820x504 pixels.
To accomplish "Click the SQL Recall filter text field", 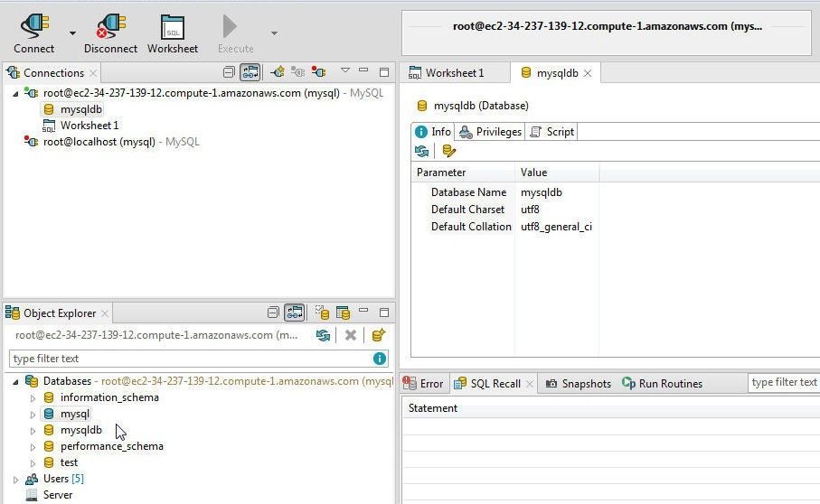I will (784, 382).
